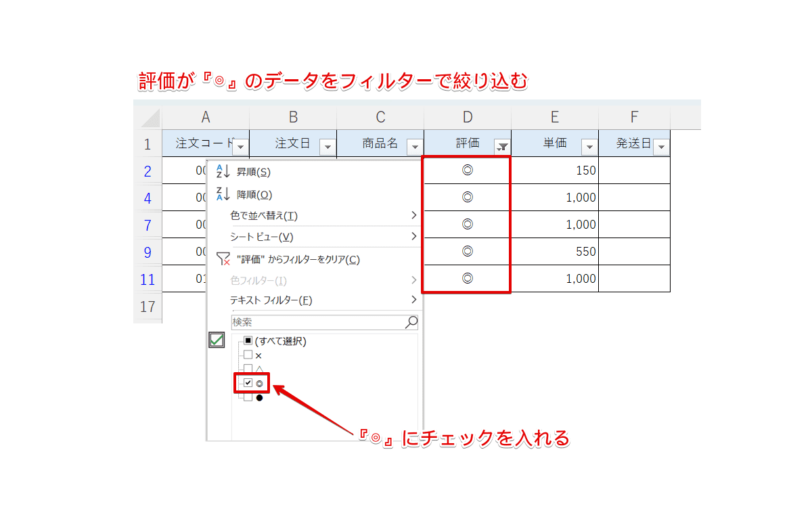
Task: Click the magnifier icon in search box
Action: tap(411, 322)
